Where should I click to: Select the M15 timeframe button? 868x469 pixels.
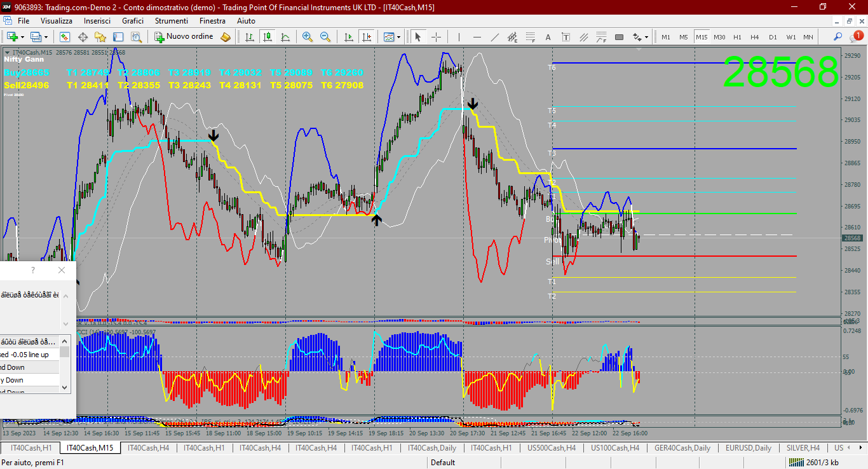tap(702, 37)
